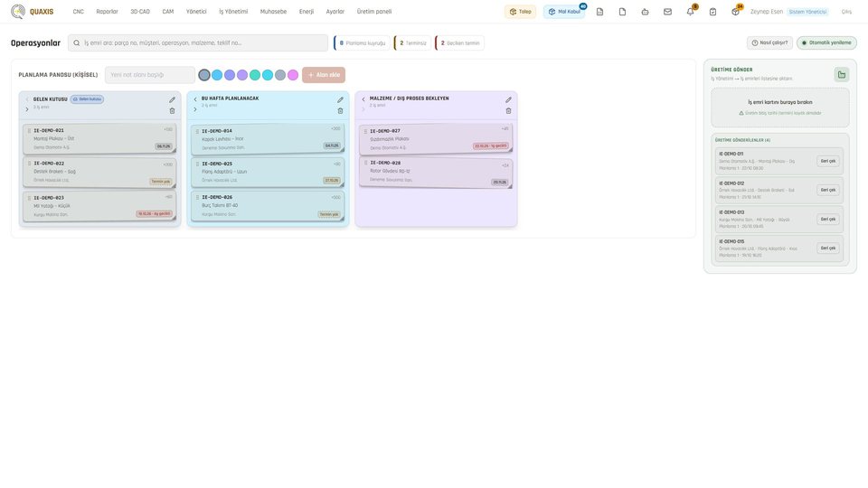Grab the drag handle of IE-DEMO-023
The image size is (868, 488).
pyautogui.click(x=29, y=198)
